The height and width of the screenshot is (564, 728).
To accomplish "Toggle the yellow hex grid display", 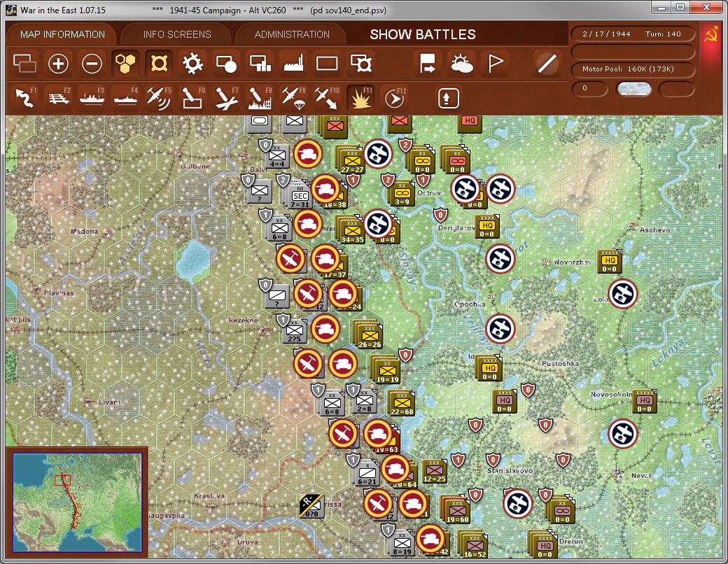I will pyautogui.click(x=125, y=64).
